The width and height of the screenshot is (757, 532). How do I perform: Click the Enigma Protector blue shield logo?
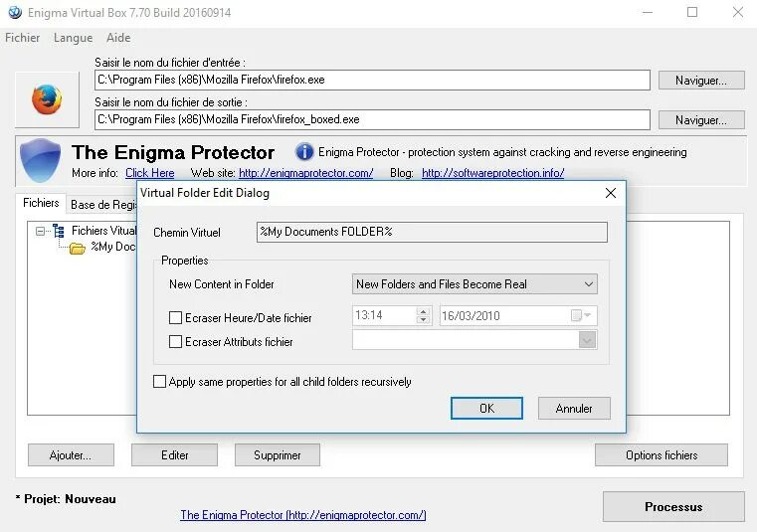coord(40,160)
